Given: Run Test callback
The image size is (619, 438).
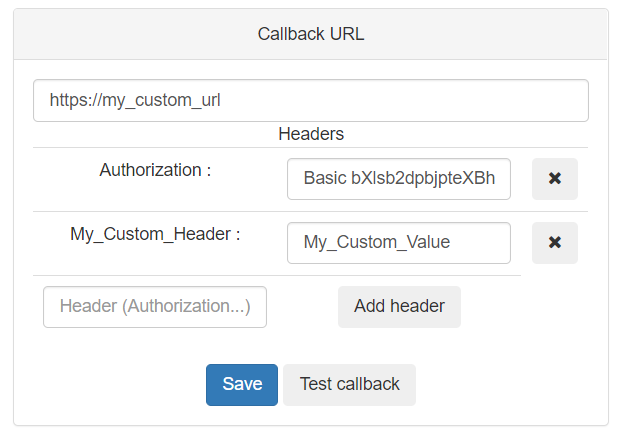Looking at the screenshot, I should (349, 385).
